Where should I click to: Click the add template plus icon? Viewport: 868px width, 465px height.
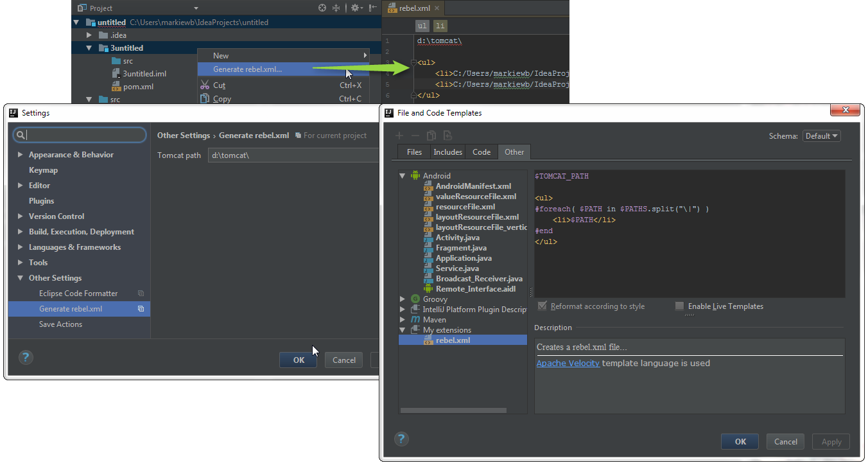pos(399,136)
